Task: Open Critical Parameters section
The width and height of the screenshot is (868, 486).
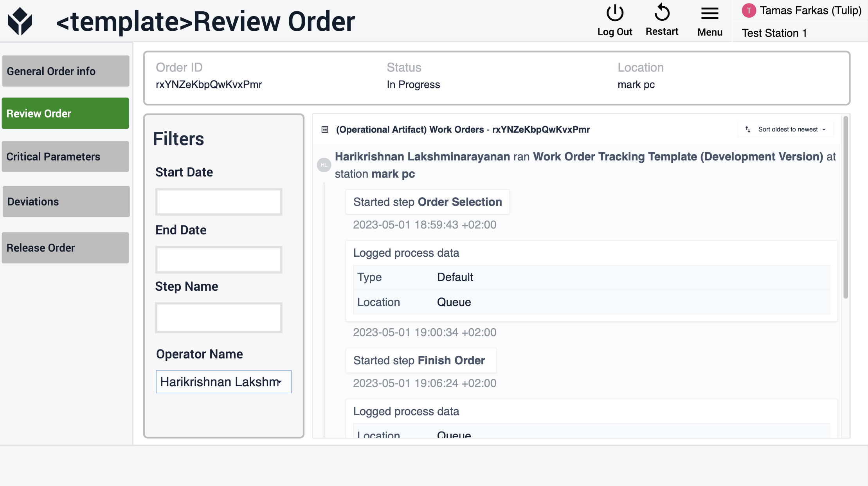Action: point(65,157)
